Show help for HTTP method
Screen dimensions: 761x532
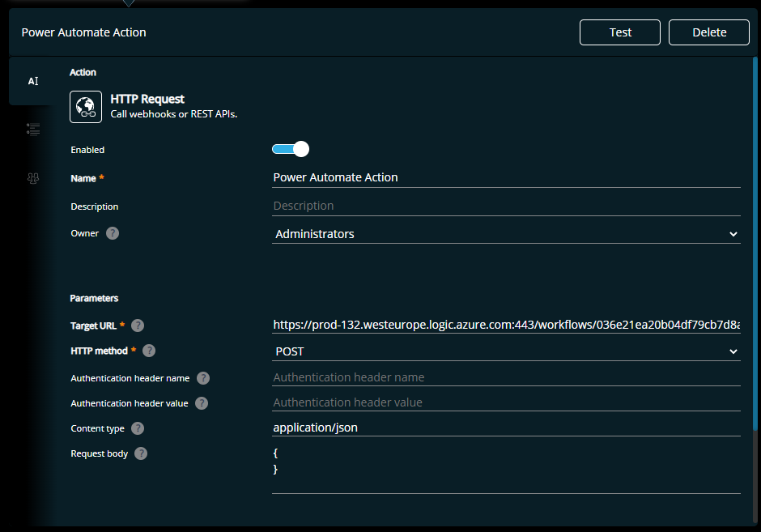[x=149, y=351]
